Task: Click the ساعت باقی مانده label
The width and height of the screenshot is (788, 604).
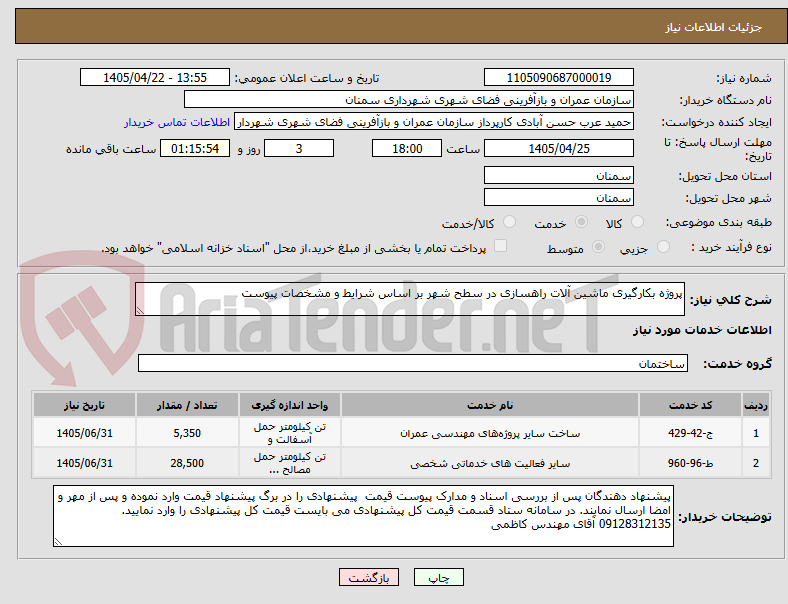Action: tap(111, 149)
